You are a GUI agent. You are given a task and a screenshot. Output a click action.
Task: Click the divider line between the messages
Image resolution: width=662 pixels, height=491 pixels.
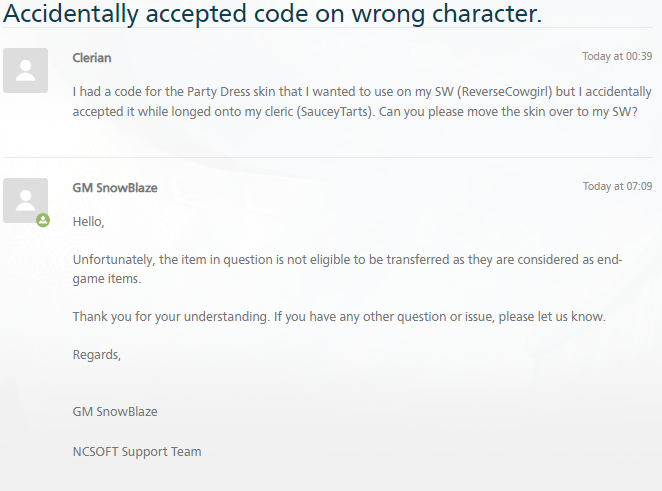point(331,157)
